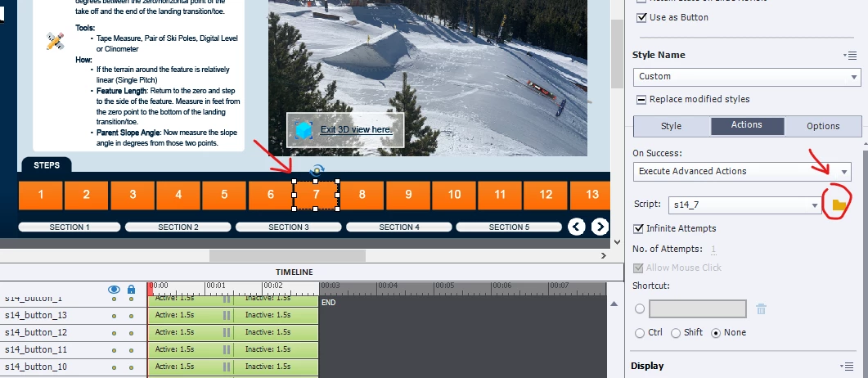Toggle visibility dot for s14_button_10
868x378 pixels.
coord(114,367)
